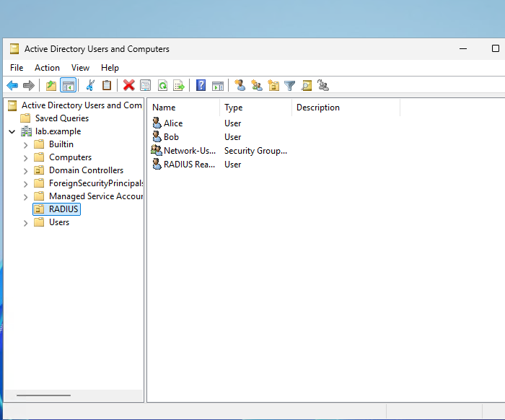Click Add to group toolbar icon
Image resolution: width=505 pixels, height=420 pixels.
click(323, 85)
